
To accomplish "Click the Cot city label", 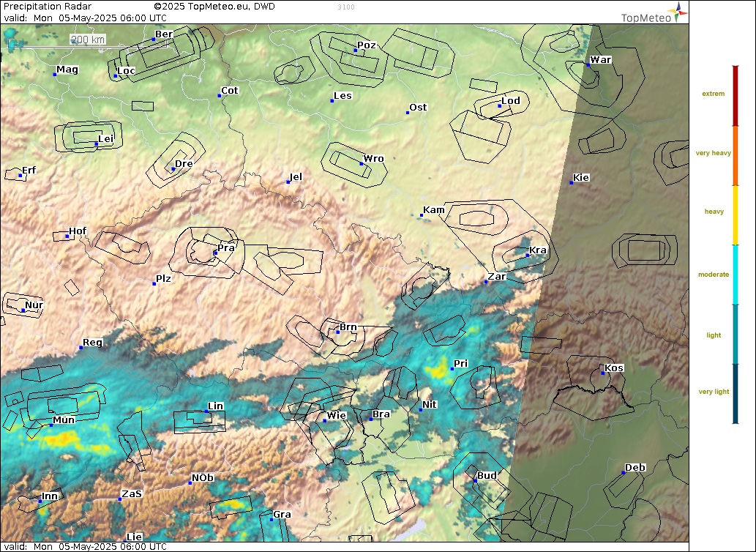I will click(230, 91).
